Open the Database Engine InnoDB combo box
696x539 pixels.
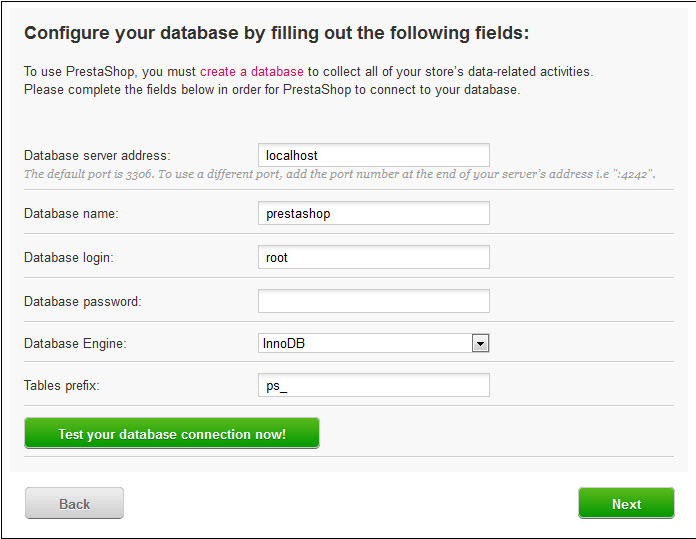[364, 343]
